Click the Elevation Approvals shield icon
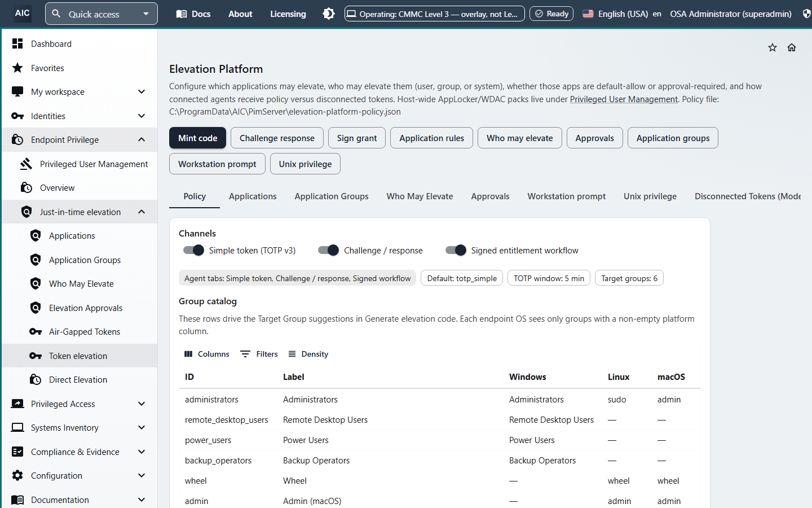This screenshot has width=812, height=508. coord(36,308)
